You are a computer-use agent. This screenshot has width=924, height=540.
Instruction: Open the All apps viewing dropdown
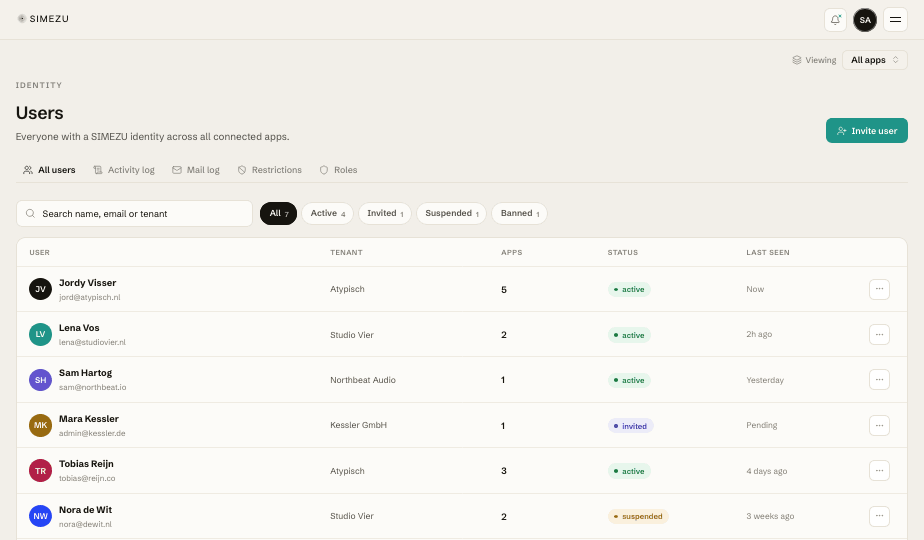[x=874, y=60]
